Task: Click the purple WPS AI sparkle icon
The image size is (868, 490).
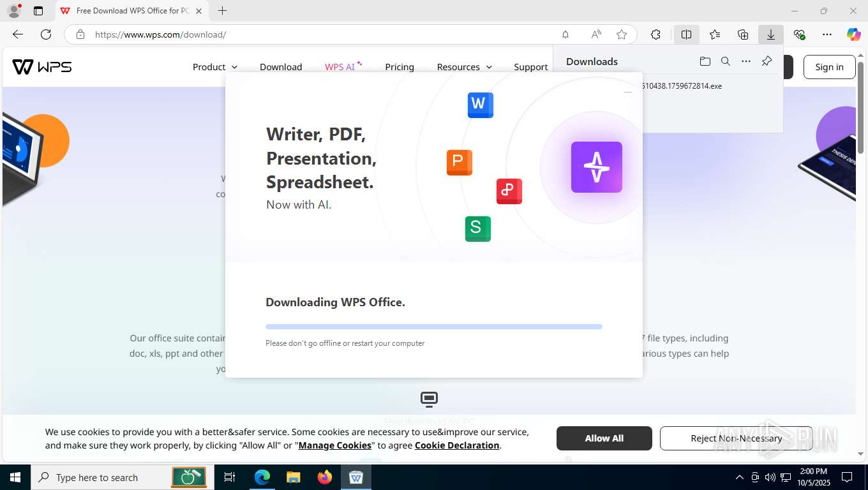Action: point(596,167)
